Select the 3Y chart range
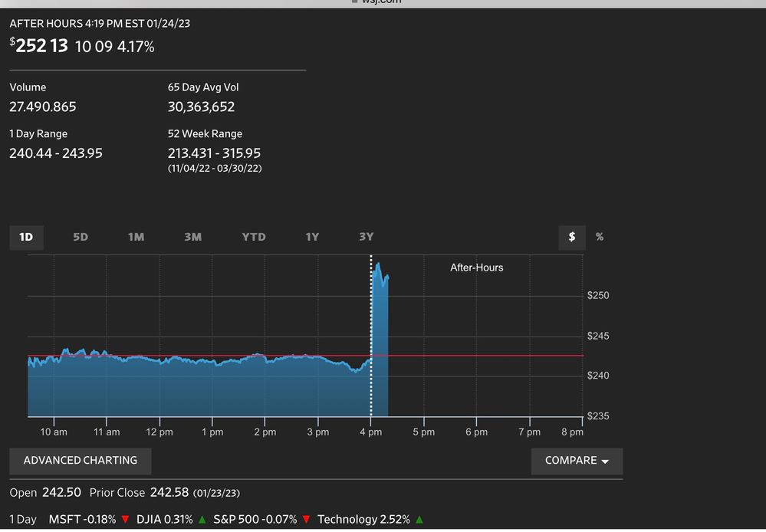Viewport: 766px width, 532px height. point(367,237)
